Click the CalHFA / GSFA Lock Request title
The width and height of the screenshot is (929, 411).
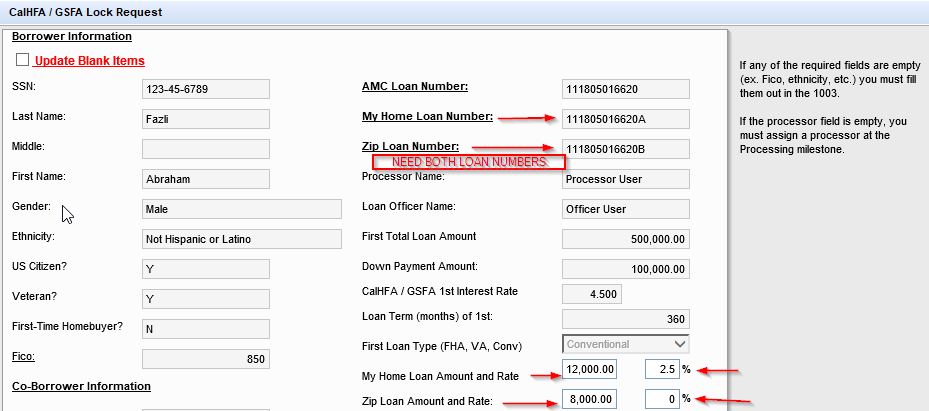[85, 12]
